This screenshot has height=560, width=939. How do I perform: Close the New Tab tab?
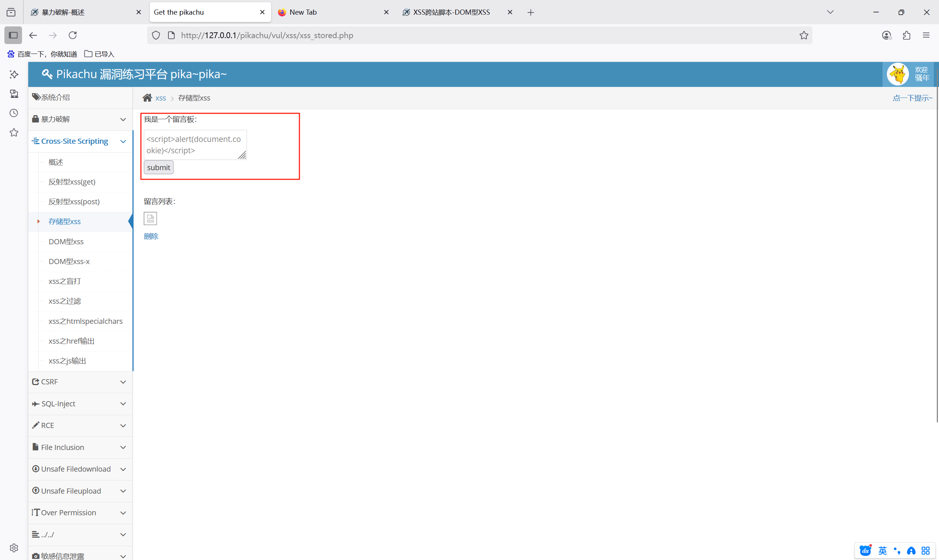386,12
